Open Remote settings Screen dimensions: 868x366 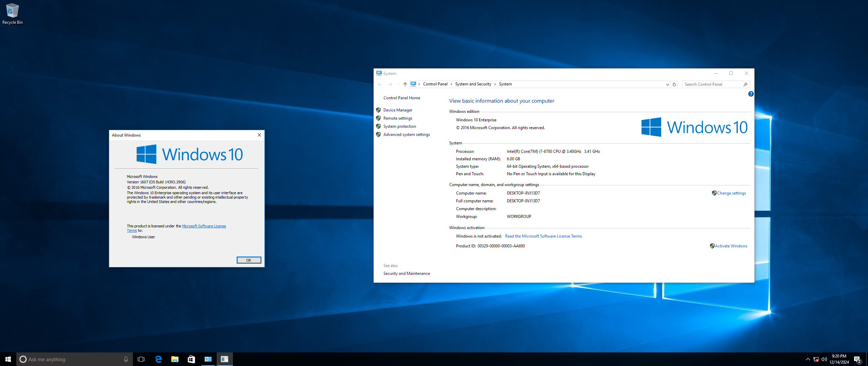(x=398, y=118)
